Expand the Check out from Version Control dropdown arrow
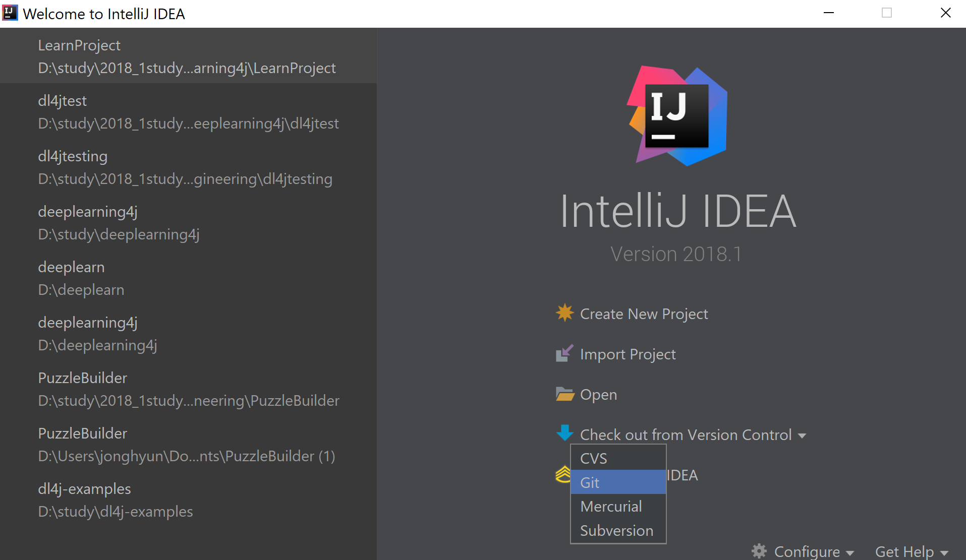The image size is (966, 560). (802, 435)
